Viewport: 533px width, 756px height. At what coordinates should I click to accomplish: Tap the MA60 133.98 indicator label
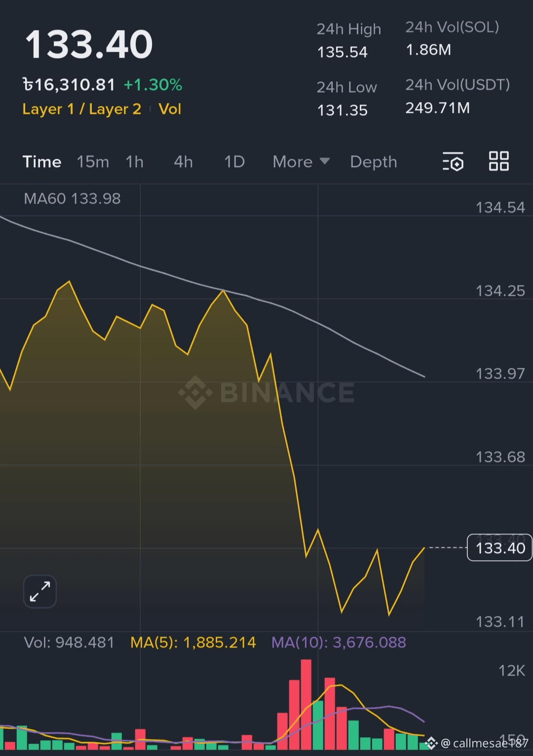click(72, 199)
